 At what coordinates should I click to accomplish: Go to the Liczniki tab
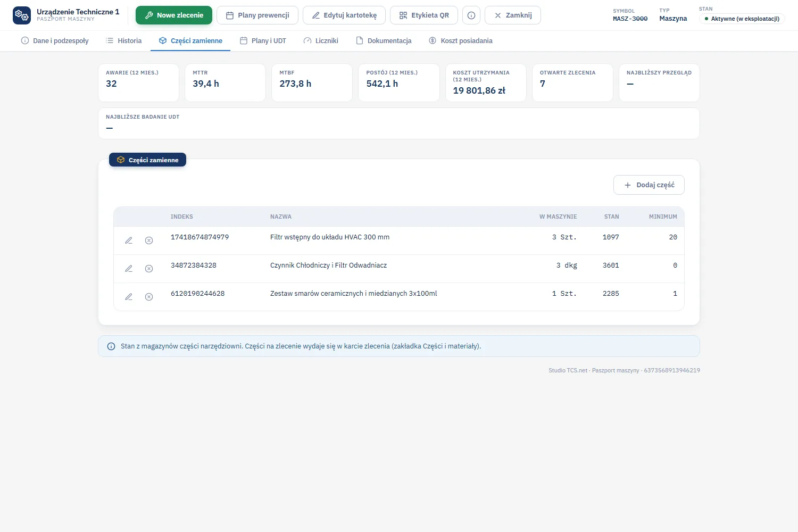[x=321, y=41]
